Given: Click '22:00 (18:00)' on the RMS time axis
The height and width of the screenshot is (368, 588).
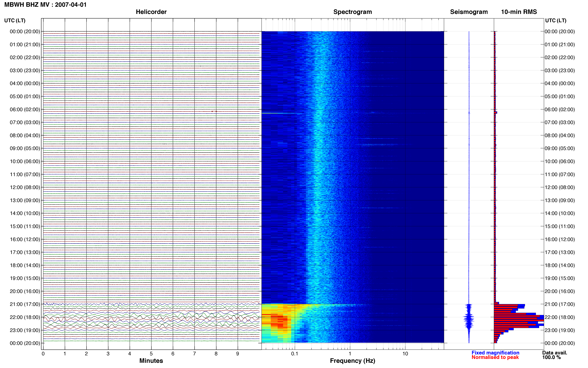Looking at the screenshot, I should (x=560, y=317).
